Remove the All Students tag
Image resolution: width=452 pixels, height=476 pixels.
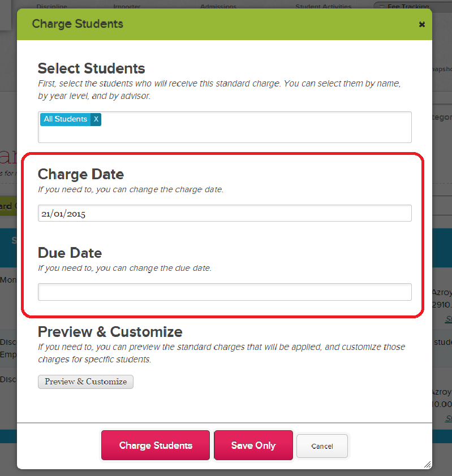tap(96, 119)
